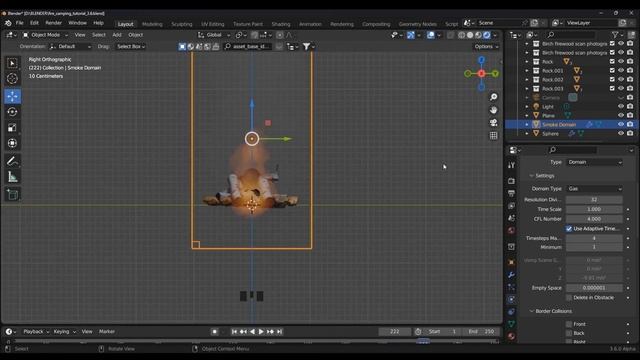Switch to Shading workspace tab
Image resolution: width=640 pixels, height=360 pixels.
coord(281,24)
